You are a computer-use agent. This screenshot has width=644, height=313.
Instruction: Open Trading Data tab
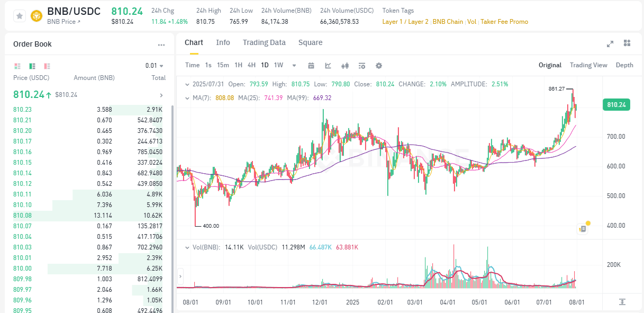tap(264, 42)
